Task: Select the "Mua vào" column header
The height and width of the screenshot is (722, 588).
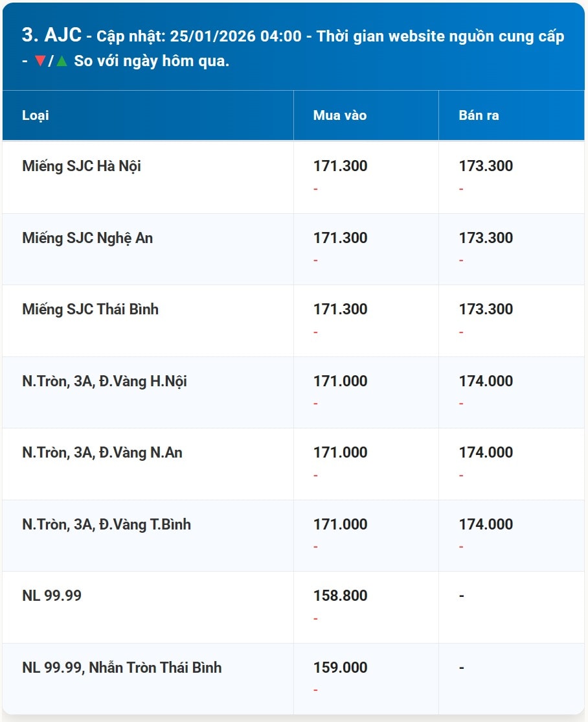Action: tap(340, 115)
